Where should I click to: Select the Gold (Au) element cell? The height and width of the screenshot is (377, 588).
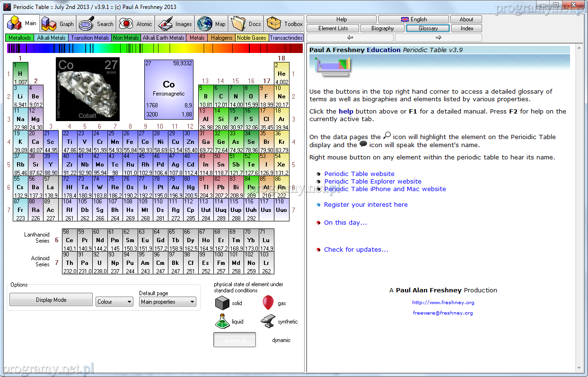[x=176, y=187]
